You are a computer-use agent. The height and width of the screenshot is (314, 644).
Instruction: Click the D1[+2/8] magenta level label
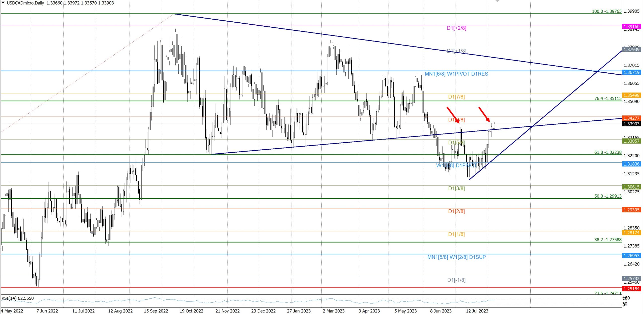[456, 28]
